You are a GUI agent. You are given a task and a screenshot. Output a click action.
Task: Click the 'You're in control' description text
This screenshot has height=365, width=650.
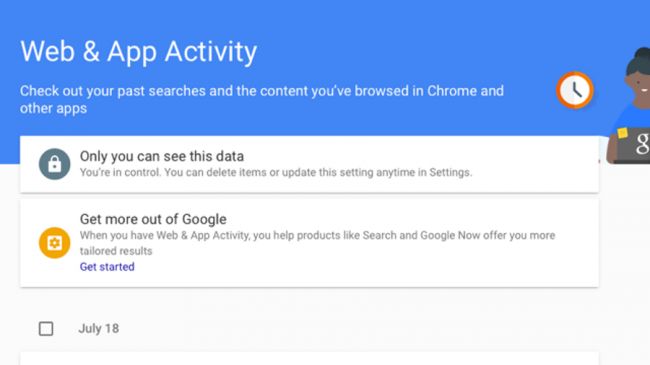[x=276, y=172]
